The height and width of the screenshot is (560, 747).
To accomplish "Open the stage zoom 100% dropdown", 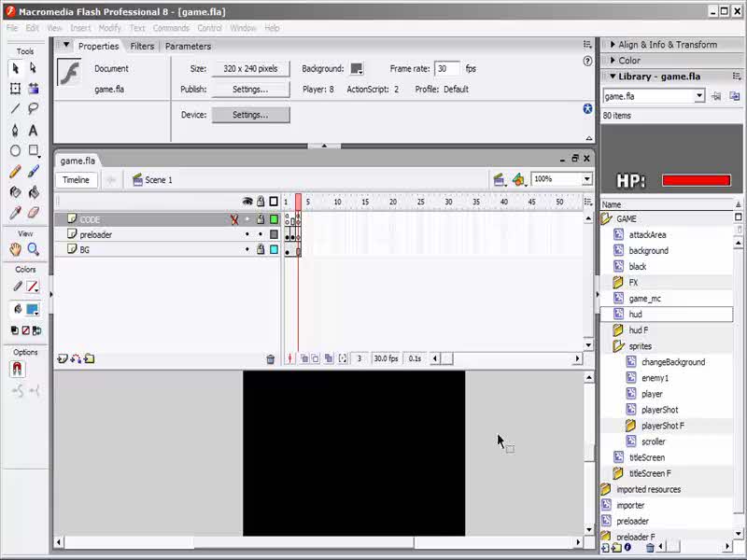I will 586,179.
